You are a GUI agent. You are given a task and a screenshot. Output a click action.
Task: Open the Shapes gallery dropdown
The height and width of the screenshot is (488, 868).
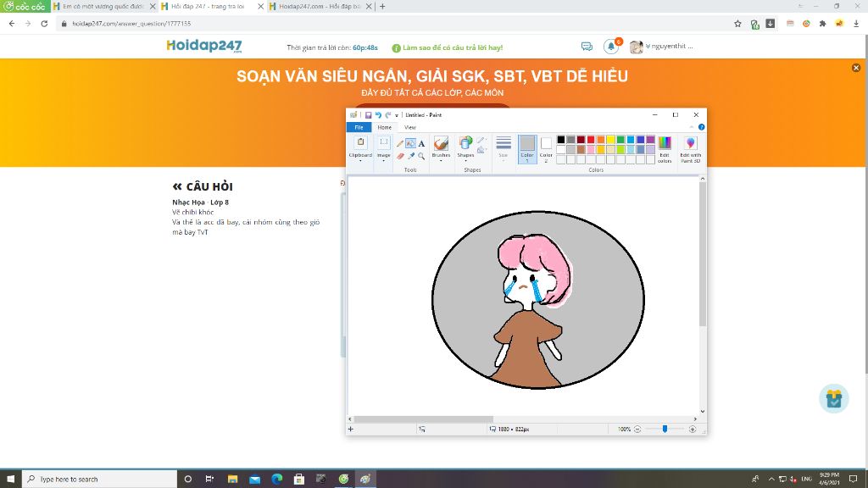(x=465, y=149)
